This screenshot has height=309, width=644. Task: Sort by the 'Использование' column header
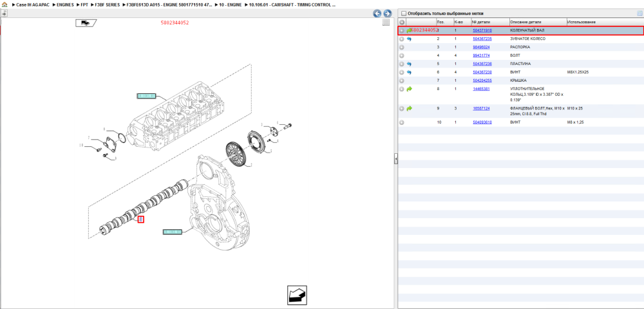[604, 22]
